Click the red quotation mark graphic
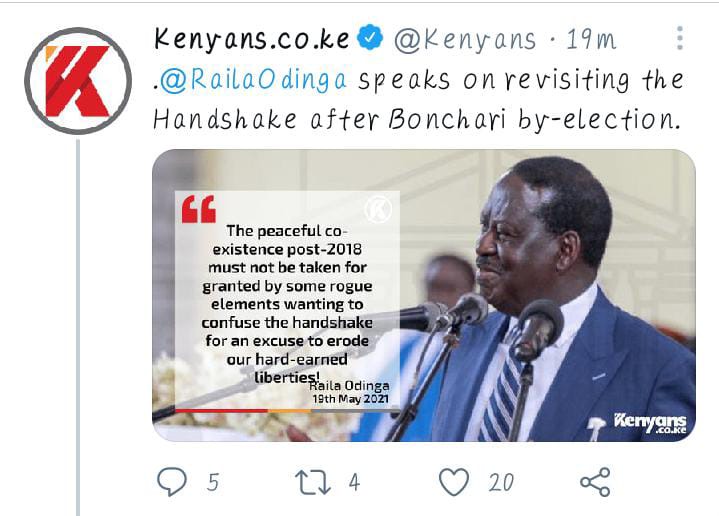The width and height of the screenshot is (719, 516). click(x=199, y=209)
